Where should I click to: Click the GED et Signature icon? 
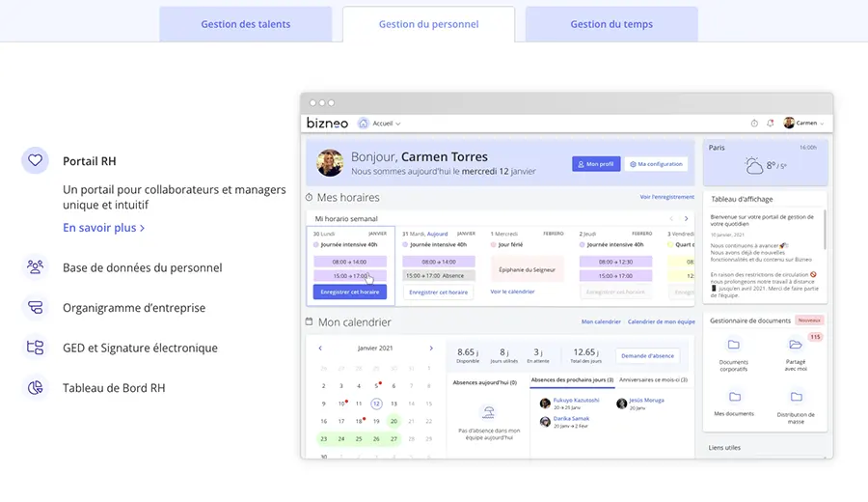(35, 348)
